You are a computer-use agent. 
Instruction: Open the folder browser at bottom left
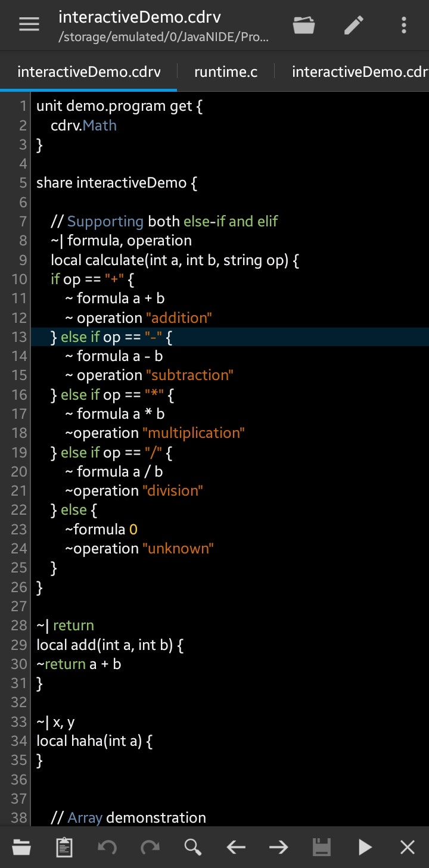[x=21, y=847]
